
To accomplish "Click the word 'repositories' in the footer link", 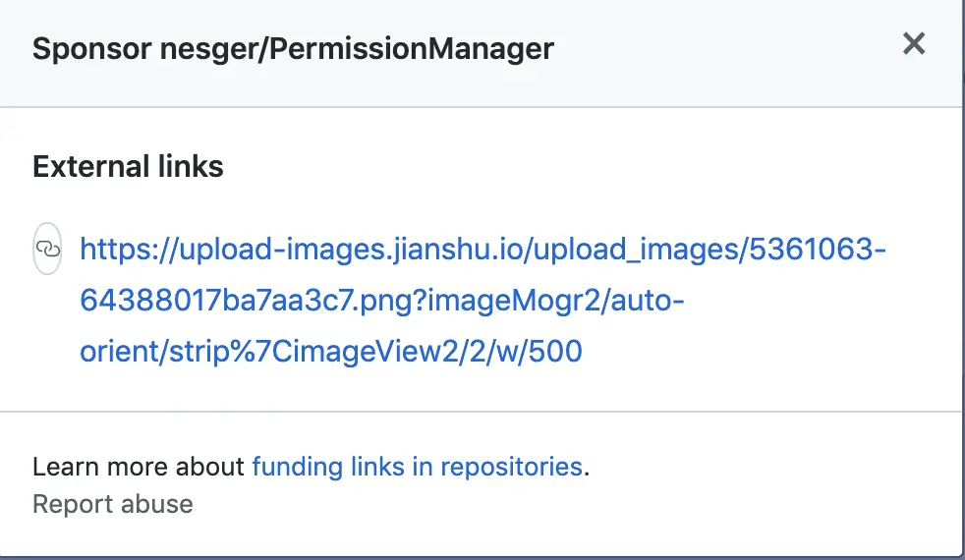I will point(511,466).
